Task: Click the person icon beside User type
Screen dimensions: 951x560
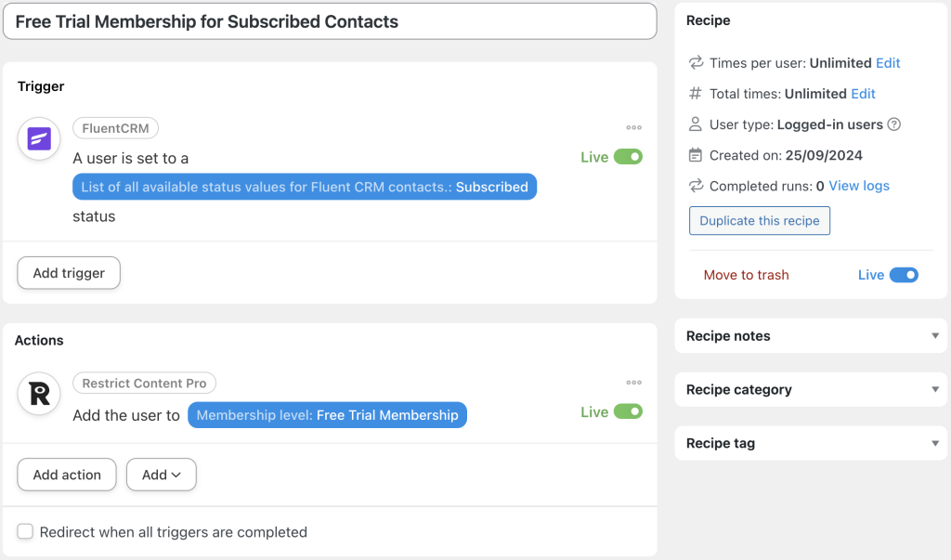Action: (x=696, y=124)
